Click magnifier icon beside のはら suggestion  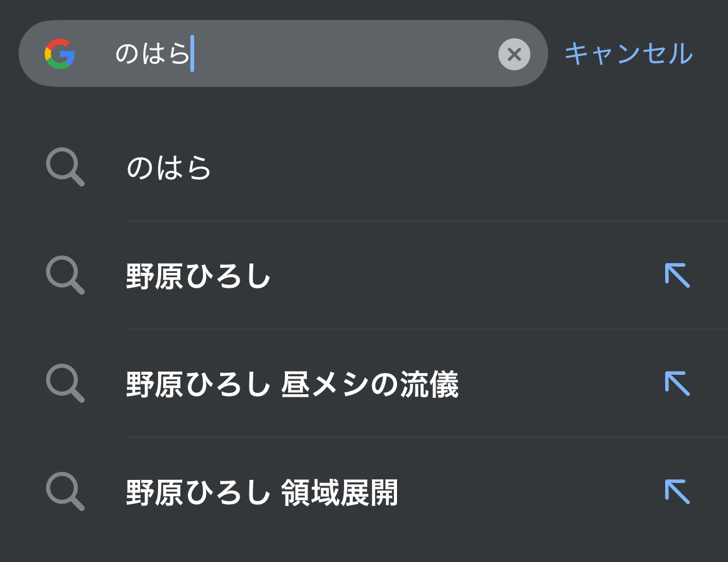click(65, 167)
